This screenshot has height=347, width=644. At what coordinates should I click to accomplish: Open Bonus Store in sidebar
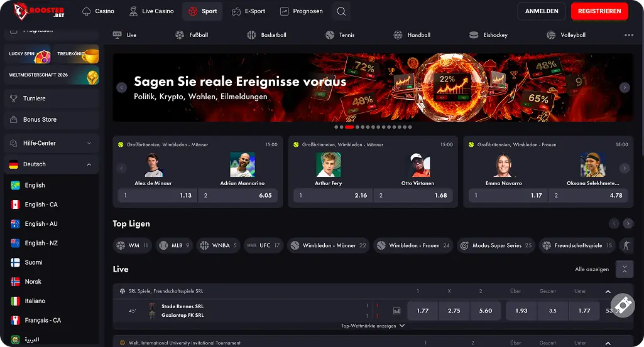click(x=52, y=120)
